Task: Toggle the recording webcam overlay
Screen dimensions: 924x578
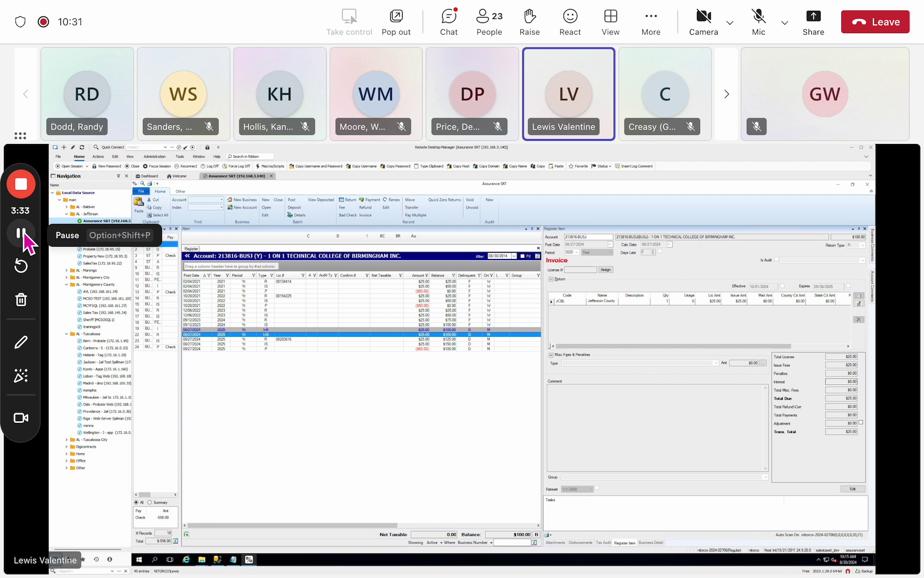Action: tap(21, 418)
